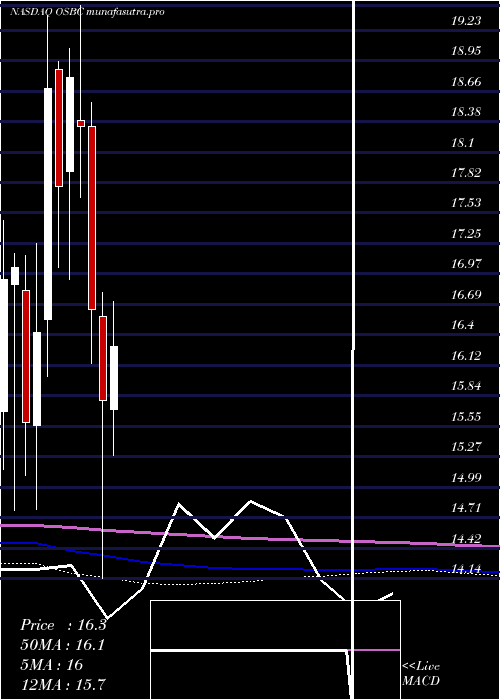500x700 pixels.
Task: Click the small red doji candle near 18.38
Action: click(81, 123)
